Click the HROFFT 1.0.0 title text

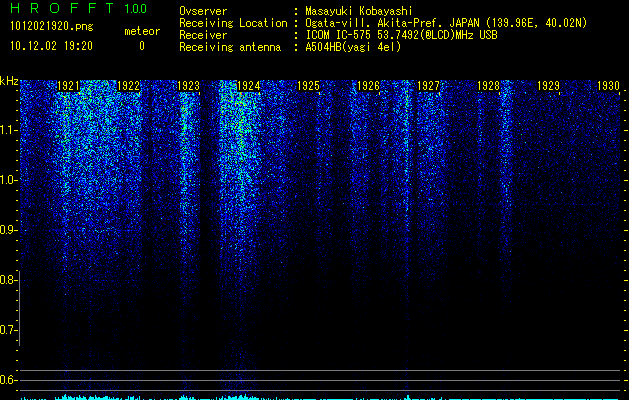coord(79,8)
